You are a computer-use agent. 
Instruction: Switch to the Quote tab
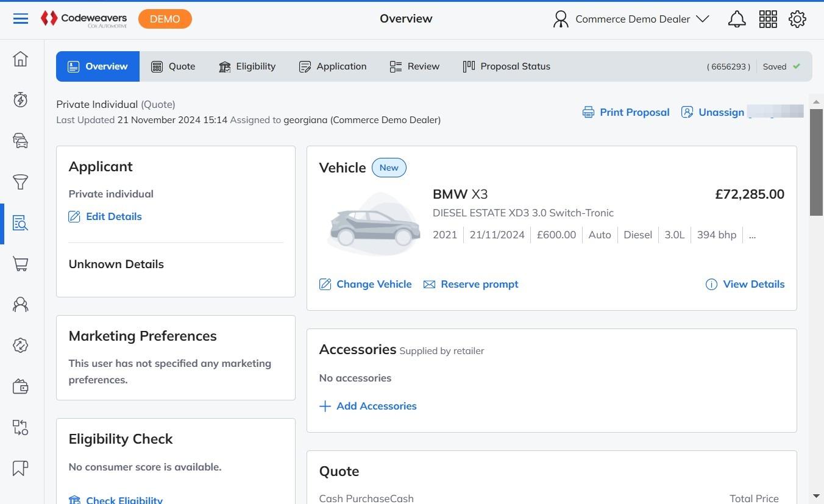tap(174, 66)
